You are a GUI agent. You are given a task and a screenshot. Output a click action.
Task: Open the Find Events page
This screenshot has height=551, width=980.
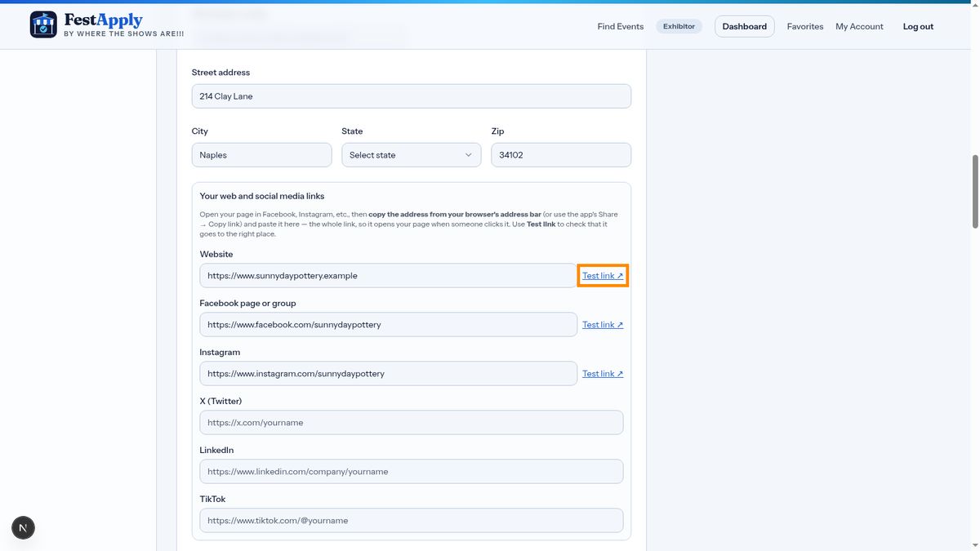[x=620, y=26]
